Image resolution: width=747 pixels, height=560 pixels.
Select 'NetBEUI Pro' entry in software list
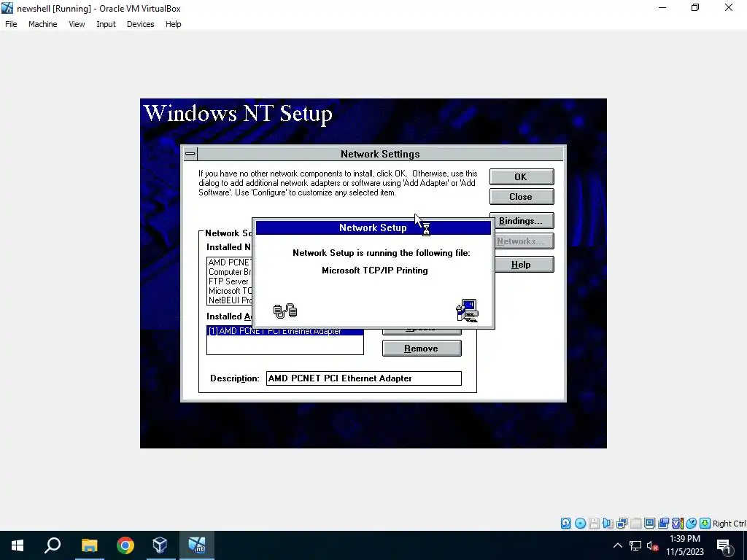230,300
